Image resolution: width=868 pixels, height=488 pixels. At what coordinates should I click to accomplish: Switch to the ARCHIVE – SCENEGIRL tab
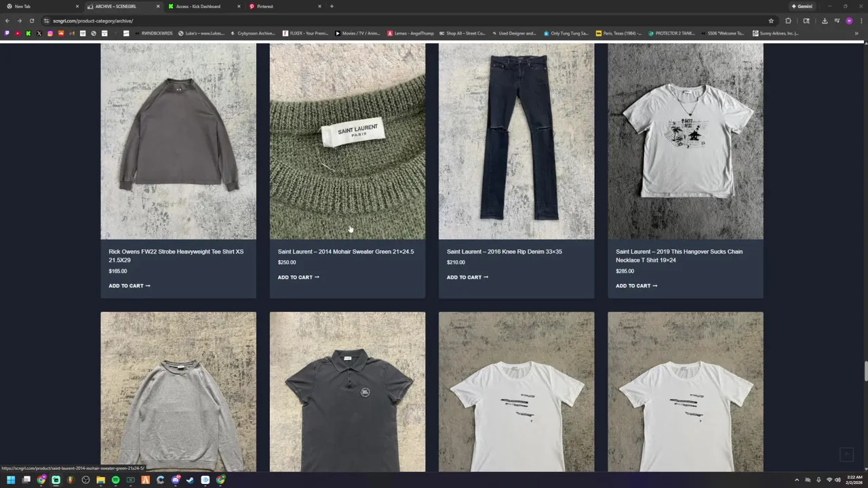pos(122,6)
